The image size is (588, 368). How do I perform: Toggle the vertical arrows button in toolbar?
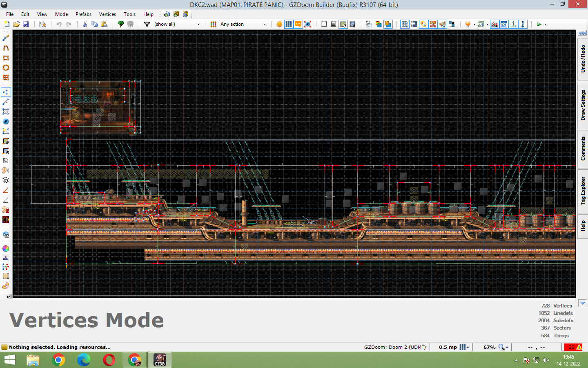point(523,24)
